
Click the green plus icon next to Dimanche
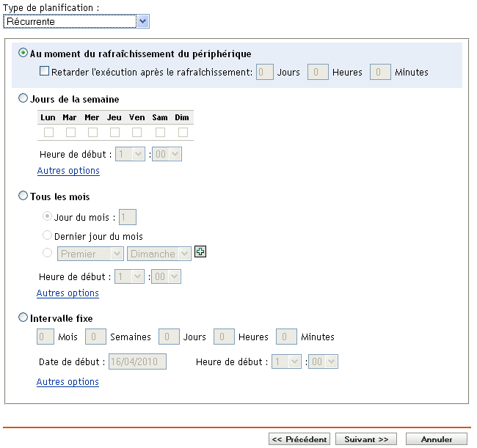pyautogui.click(x=200, y=251)
